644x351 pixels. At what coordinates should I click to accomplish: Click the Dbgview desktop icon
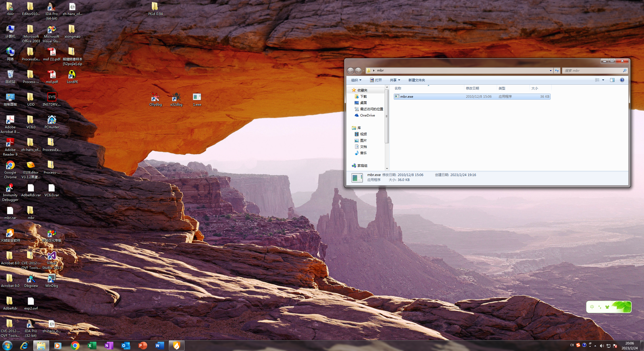[x=31, y=279]
